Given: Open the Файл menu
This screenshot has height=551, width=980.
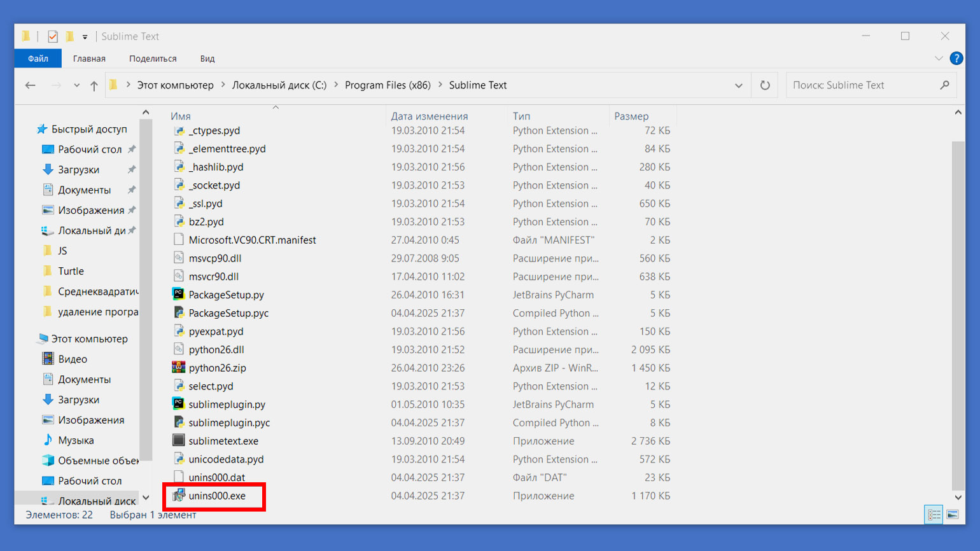Looking at the screenshot, I should coord(38,59).
